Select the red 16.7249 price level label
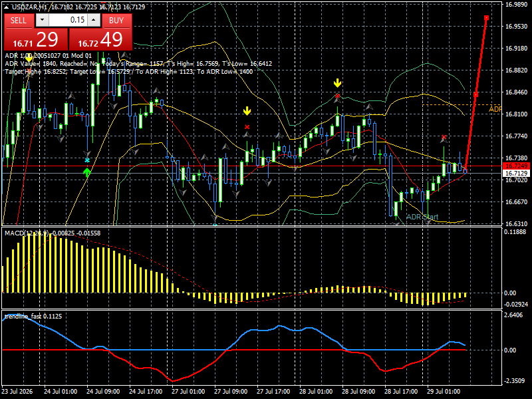 click(517, 166)
